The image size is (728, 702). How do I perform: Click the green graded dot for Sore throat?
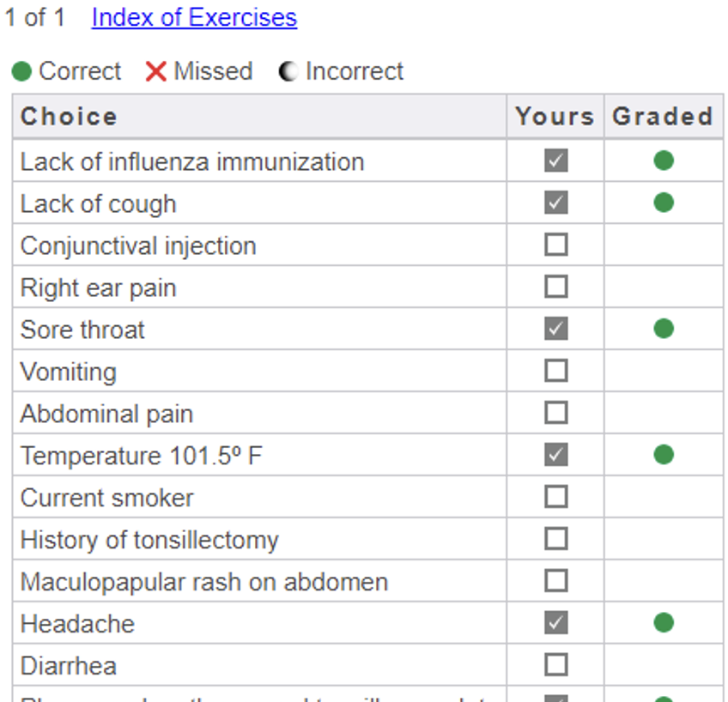(664, 329)
